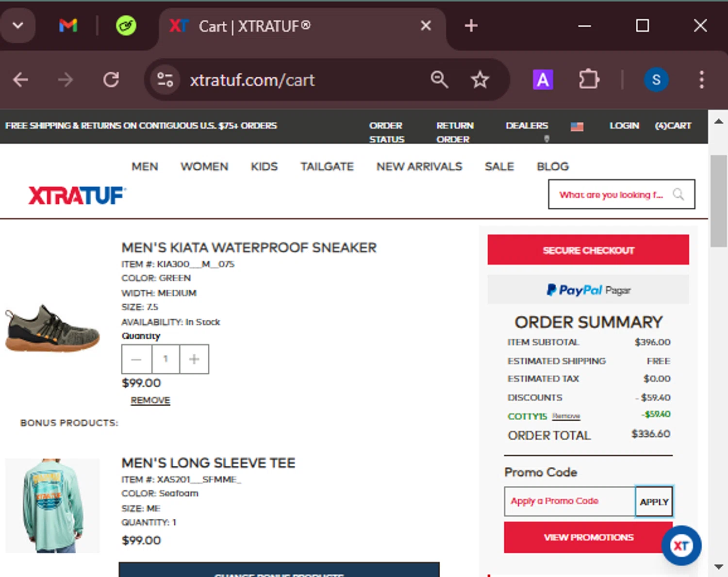Remove the Kiata sneaker from cart
This screenshot has height=577, width=728.
click(150, 400)
